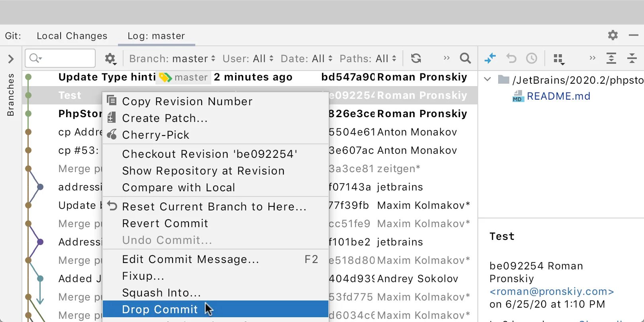Show more log toolbar actions chevron
The height and width of the screenshot is (322, 644).
click(x=446, y=58)
